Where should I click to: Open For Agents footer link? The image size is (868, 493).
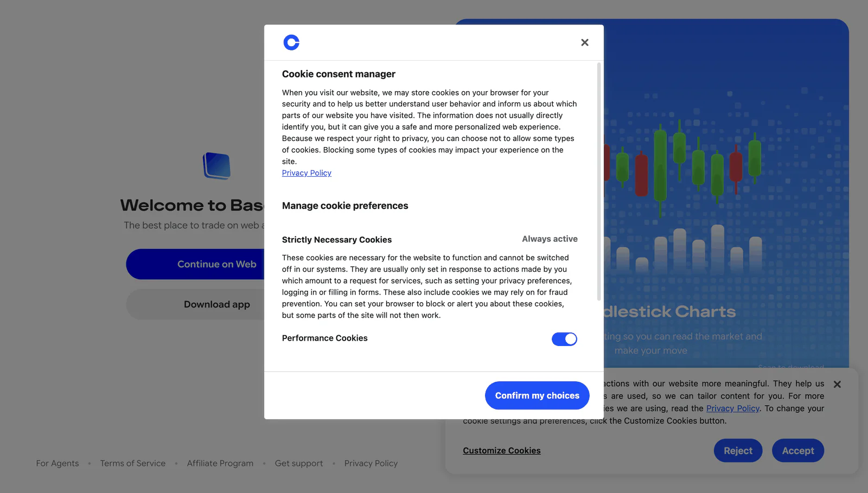point(58,463)
